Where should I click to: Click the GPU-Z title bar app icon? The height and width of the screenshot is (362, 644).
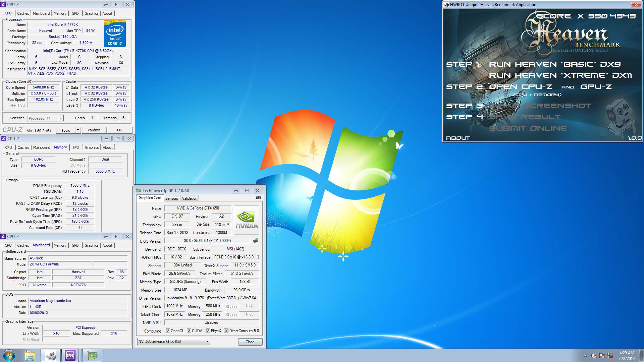139,191
